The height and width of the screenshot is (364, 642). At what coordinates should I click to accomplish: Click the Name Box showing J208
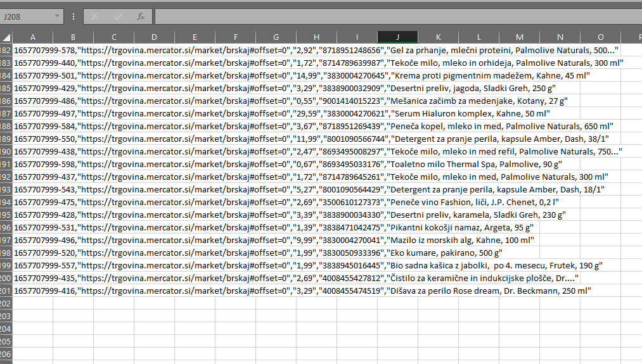click(x=27, y=16)
